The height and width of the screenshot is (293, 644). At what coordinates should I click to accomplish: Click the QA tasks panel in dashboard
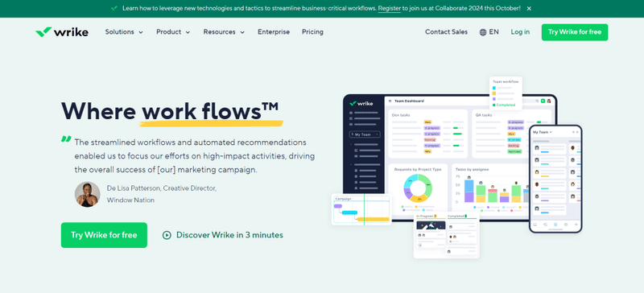(512, 134)
